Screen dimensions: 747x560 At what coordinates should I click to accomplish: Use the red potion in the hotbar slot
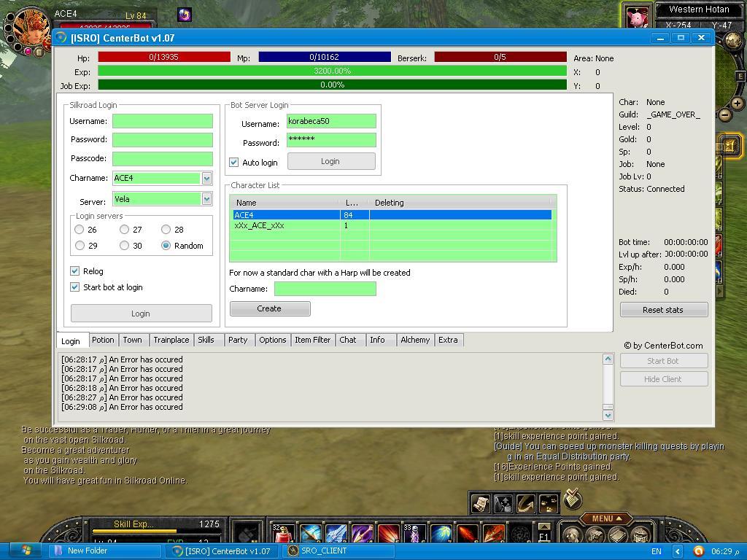[284, 534]
